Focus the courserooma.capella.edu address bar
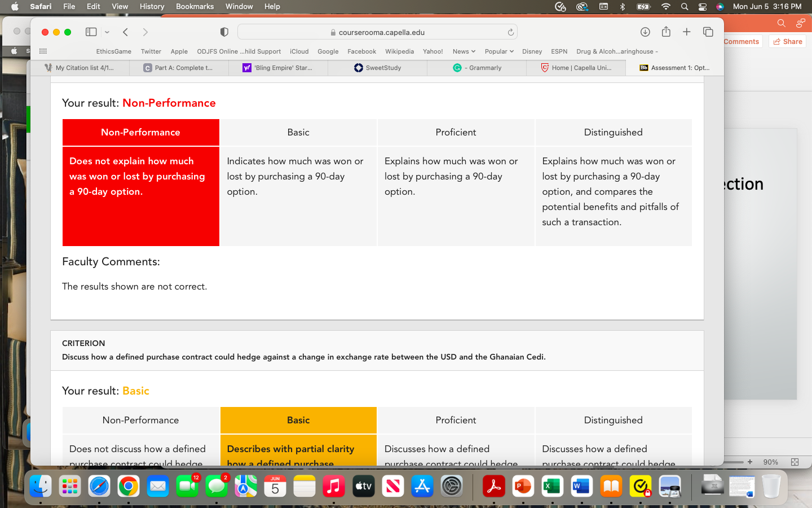The image size is (812, 508). 377,32
